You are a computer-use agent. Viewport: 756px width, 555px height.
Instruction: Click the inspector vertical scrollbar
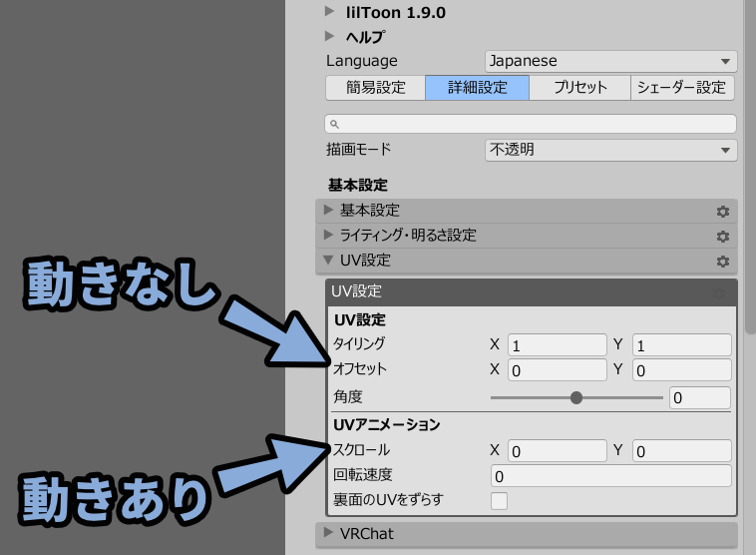point(750,167)
